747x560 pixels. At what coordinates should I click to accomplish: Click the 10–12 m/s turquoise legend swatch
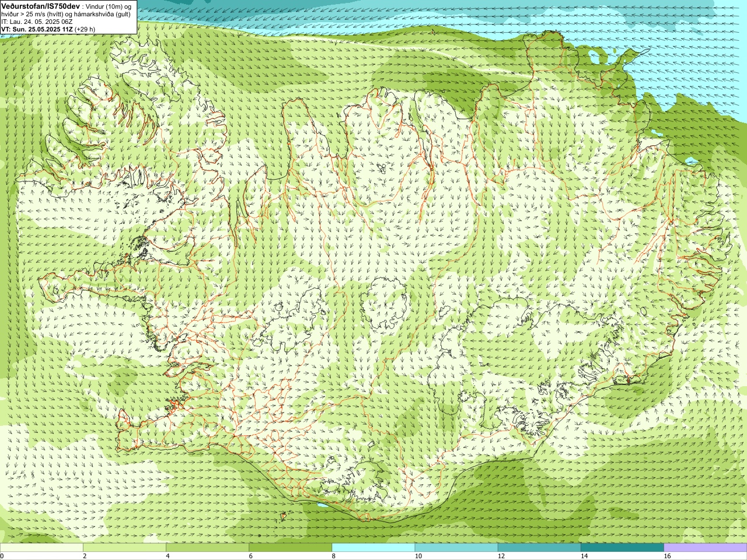[456, 548]
